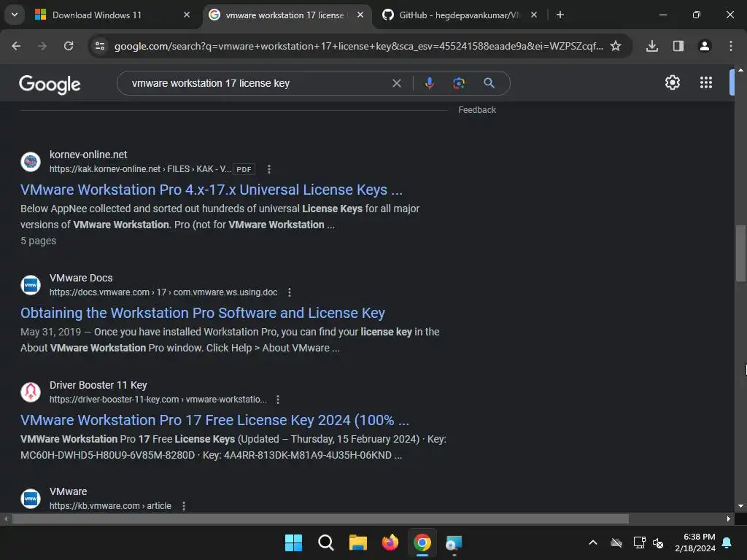The width and height of the screenshot is (747, 560).
Task: Close the Download Windows 11 tab
Action: point(187,15)
